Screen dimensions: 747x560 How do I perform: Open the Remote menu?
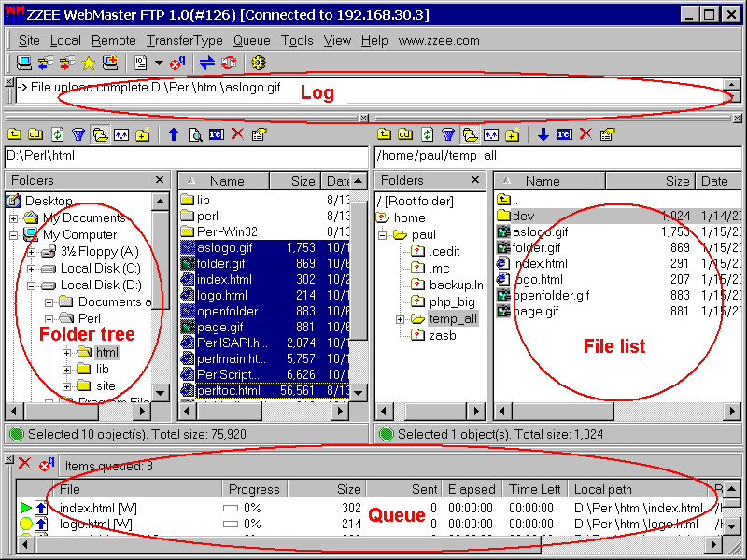(113, 41)
